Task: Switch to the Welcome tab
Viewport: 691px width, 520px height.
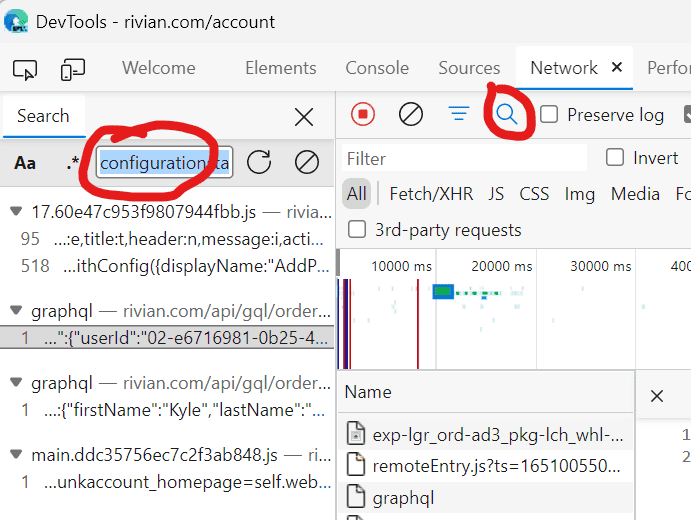Action: [159, 68]
